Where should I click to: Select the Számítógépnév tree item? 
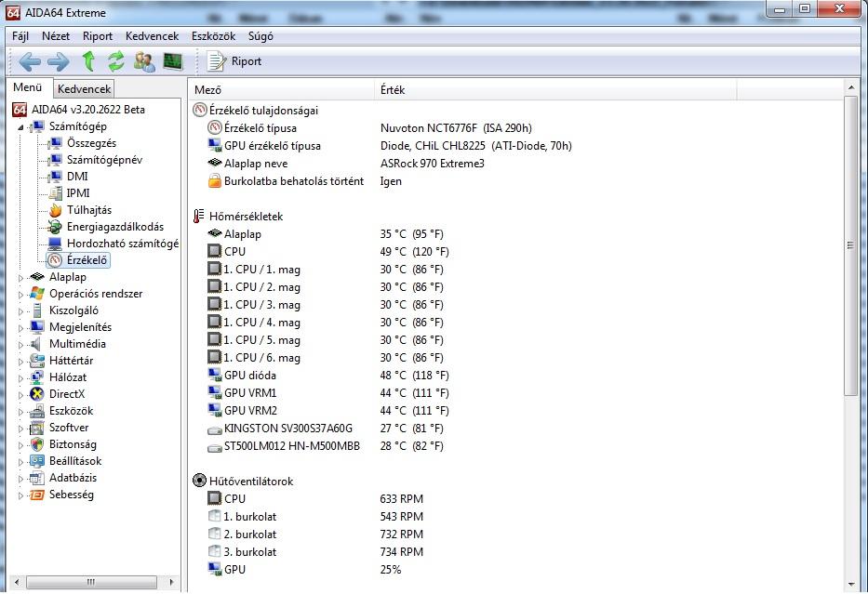click(104, 160)
